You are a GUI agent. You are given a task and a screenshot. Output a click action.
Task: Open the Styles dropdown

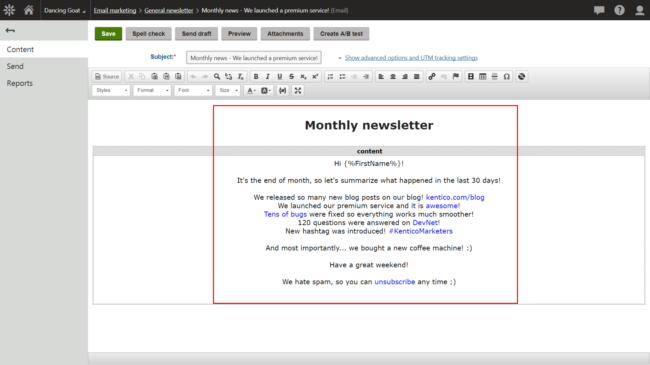(111, 90)
